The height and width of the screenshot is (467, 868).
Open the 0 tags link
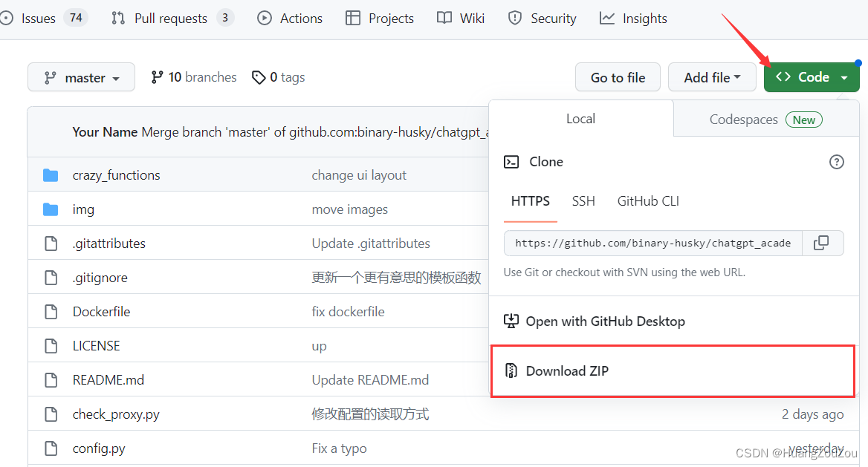279,77
